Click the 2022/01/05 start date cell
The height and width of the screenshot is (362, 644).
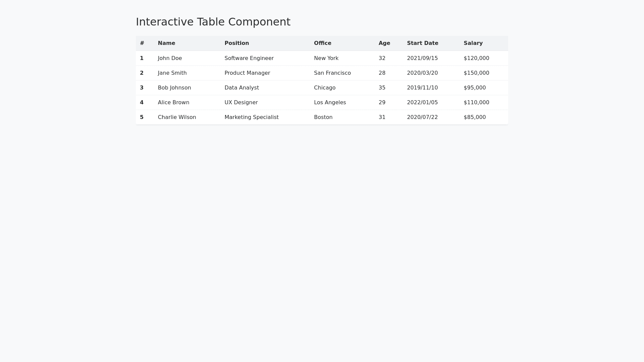click(422, 103)
